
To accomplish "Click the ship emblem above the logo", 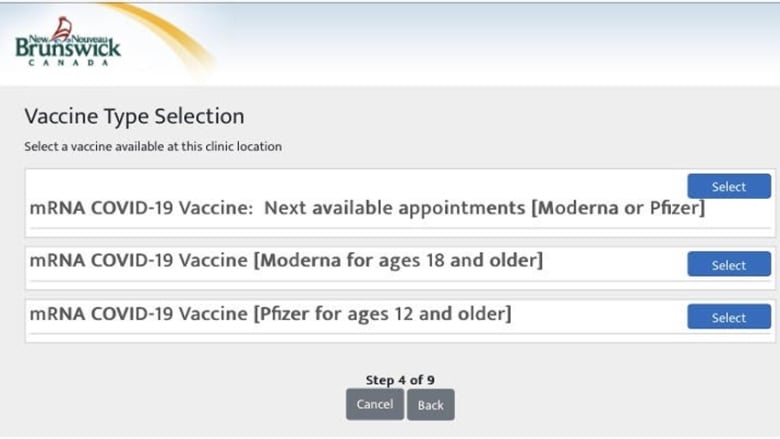I will tap(62, 28).
